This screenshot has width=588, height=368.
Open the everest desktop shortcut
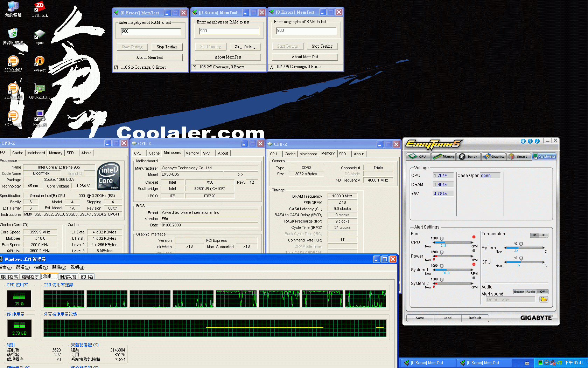40,63
